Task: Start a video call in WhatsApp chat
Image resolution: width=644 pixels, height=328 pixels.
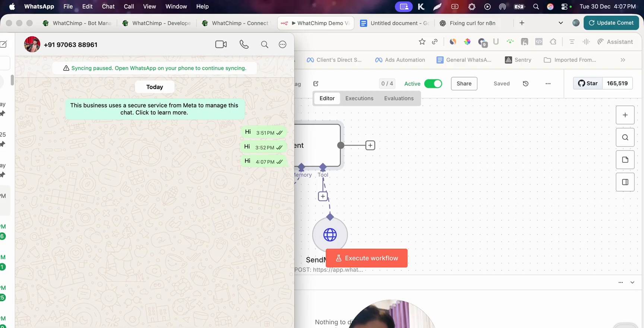Action: pyautogui.click(x=221, y=44)
